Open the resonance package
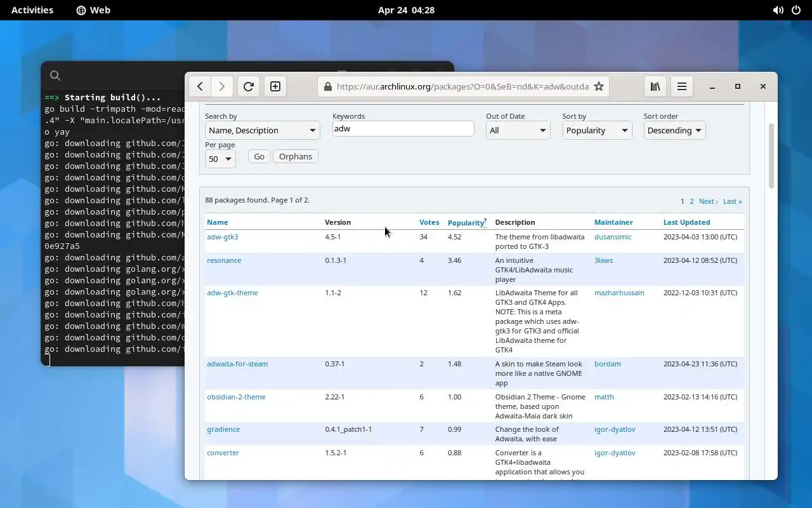The image size is (812, 508). tap(224, 260)
